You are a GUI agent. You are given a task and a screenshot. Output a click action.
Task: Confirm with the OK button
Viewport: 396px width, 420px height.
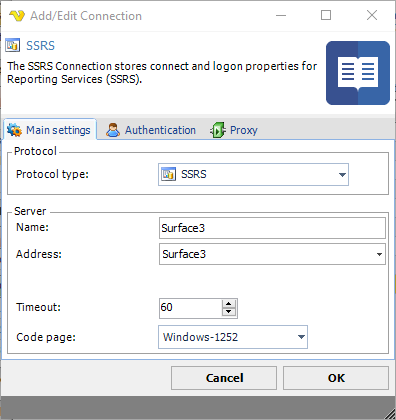(336, 378)
